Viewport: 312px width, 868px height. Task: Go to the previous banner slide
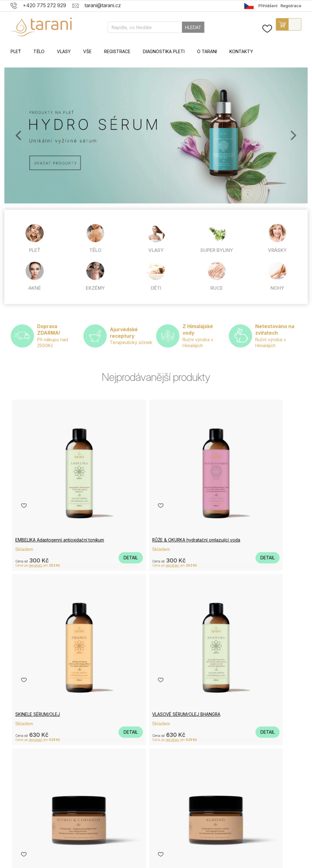(x=19, y=135)
